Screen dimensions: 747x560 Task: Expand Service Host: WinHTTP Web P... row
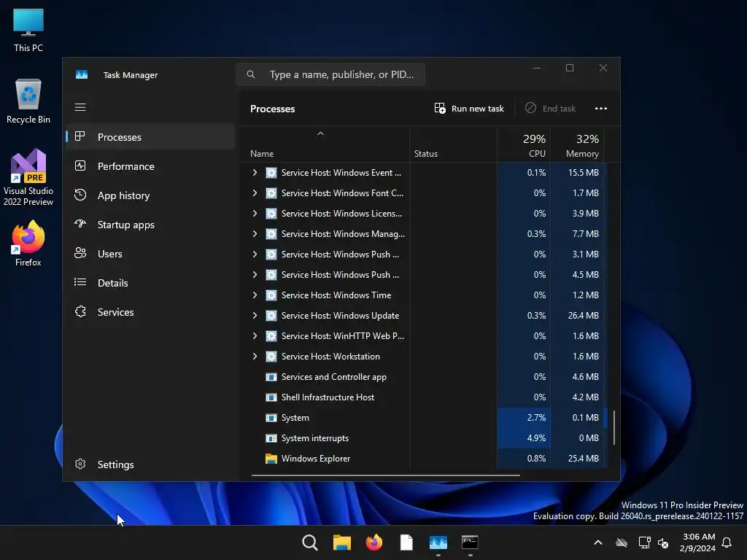click(255, 336)
